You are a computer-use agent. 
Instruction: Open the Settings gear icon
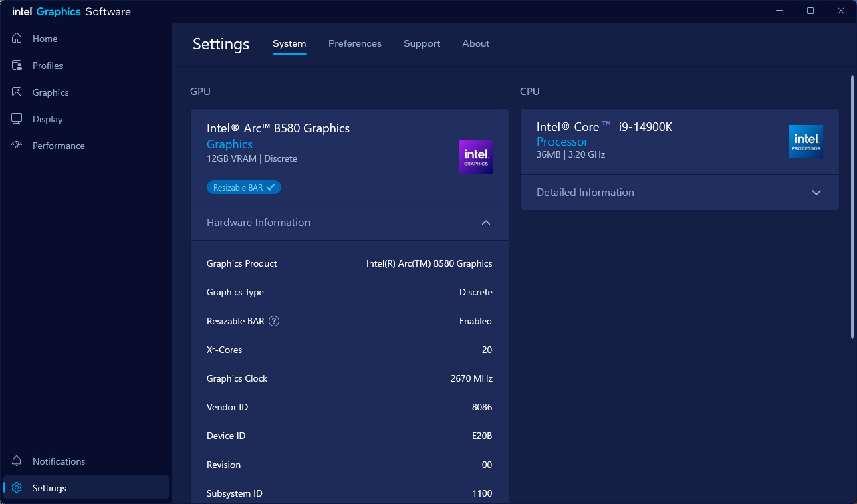pos(17,488)
